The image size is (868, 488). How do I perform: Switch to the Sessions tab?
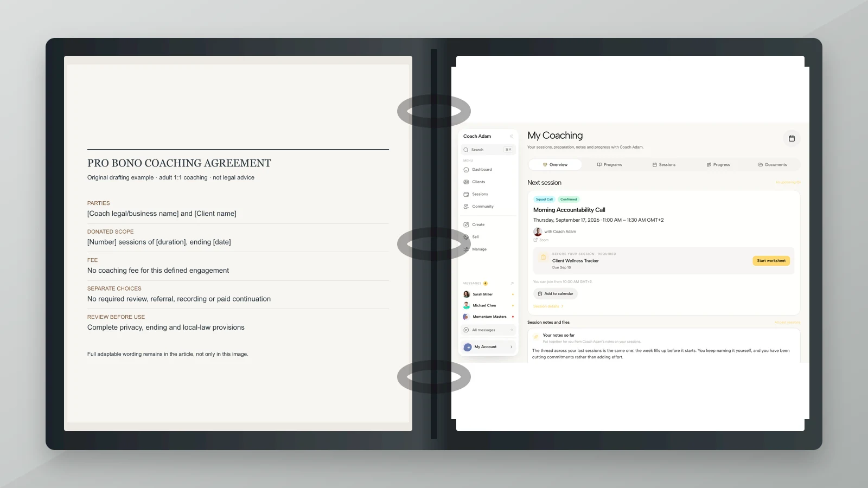point(664,165)
